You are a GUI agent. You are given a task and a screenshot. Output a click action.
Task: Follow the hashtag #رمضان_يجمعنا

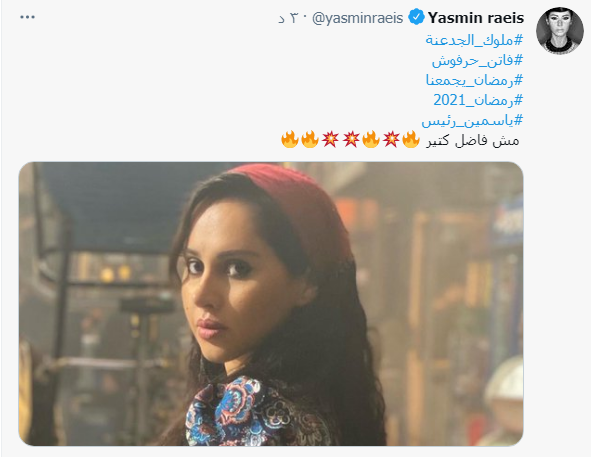point(475,80)
